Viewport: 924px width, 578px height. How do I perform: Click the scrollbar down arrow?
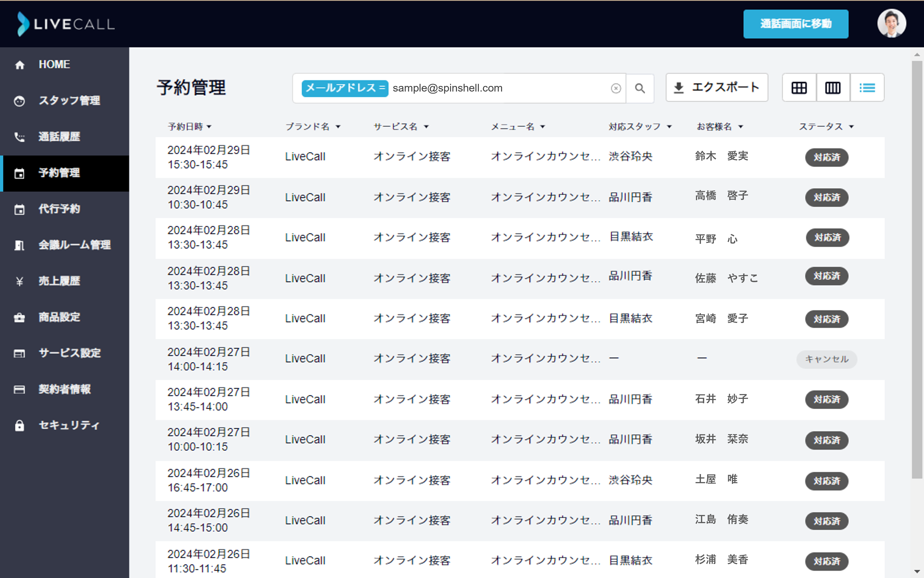(917, 572)
